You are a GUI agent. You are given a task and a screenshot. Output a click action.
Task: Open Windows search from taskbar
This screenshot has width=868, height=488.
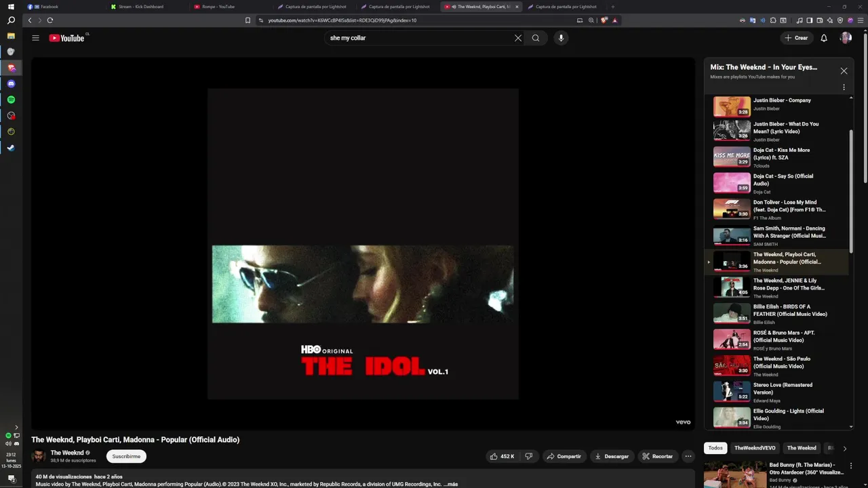(x=11, y=20)
